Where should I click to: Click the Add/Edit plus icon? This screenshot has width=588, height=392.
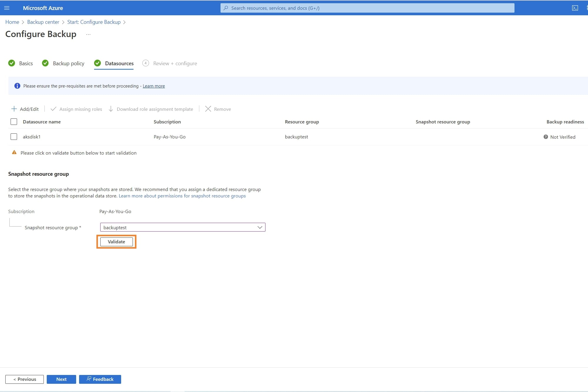point(14,109)
